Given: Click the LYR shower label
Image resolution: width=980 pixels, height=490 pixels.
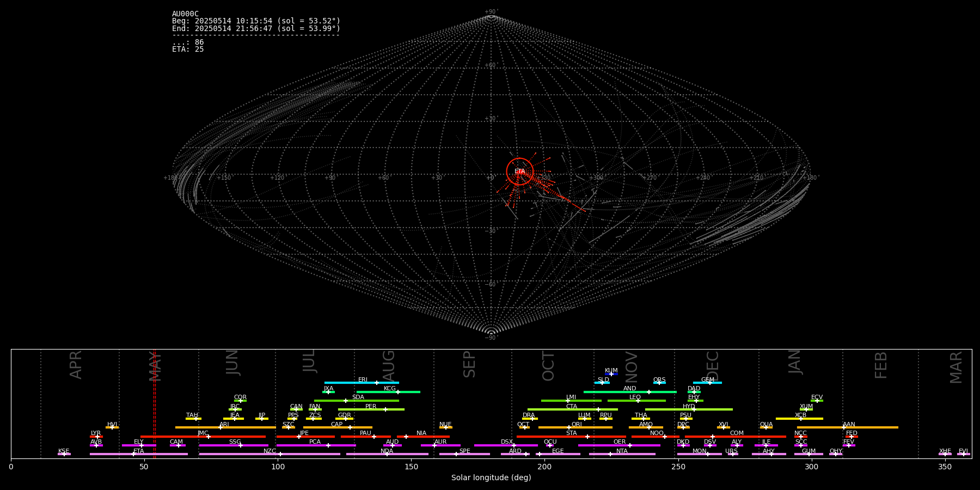Looking at the screenshot, I should point(96,433).
